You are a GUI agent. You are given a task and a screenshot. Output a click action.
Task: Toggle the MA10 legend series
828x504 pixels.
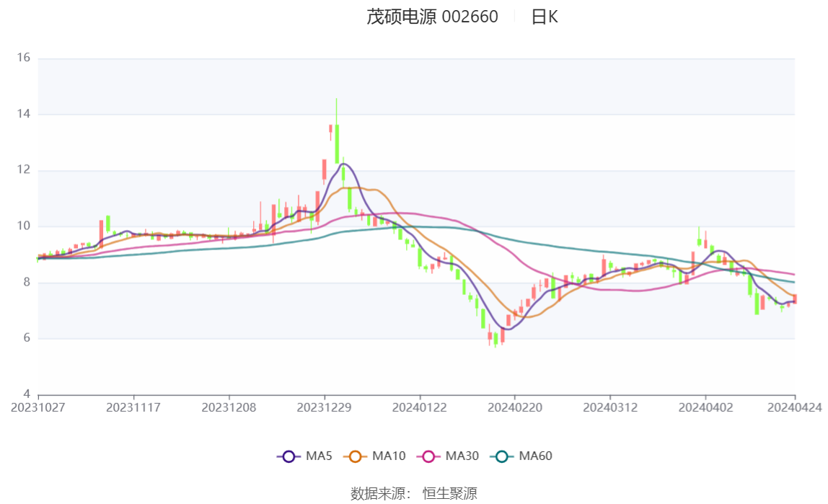374,456
